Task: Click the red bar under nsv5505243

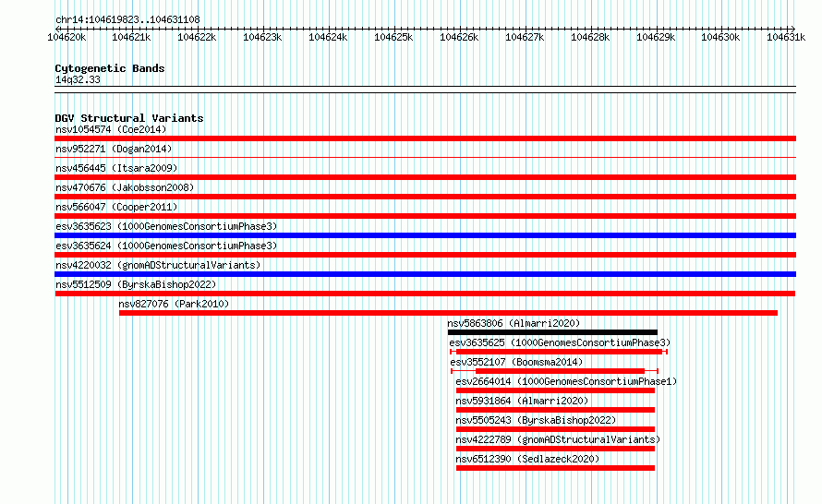Action: point(556,429)
